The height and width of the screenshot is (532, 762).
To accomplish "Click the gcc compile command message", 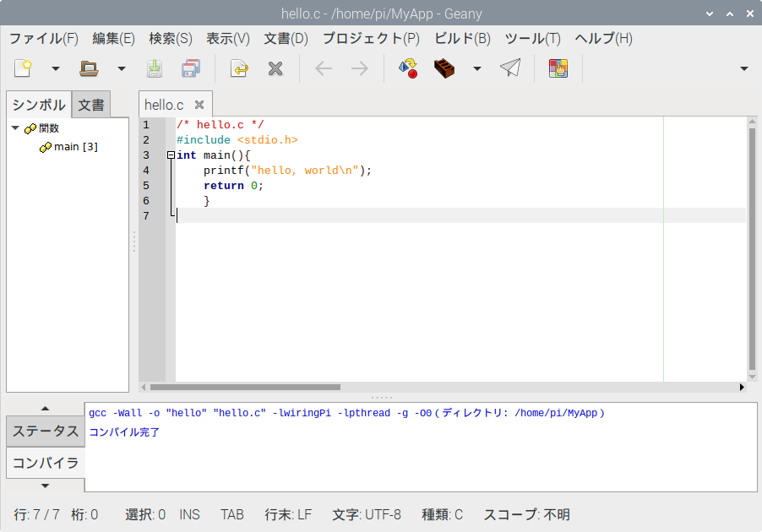I will pos(346,413).
